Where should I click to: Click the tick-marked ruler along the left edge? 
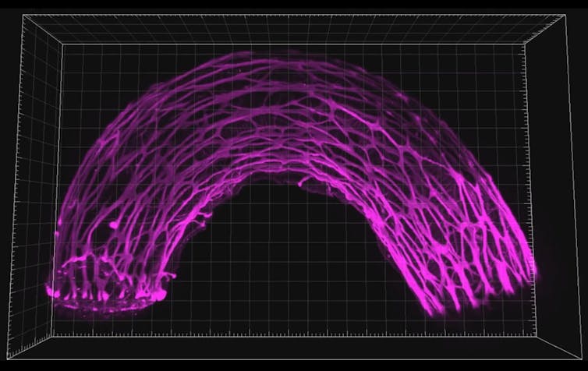[28, 187]
